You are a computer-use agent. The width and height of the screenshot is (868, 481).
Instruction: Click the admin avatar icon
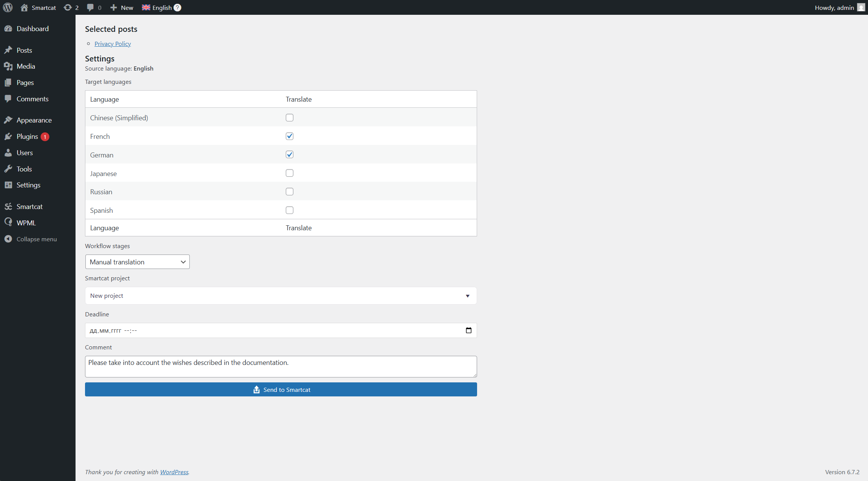[861, 8]
